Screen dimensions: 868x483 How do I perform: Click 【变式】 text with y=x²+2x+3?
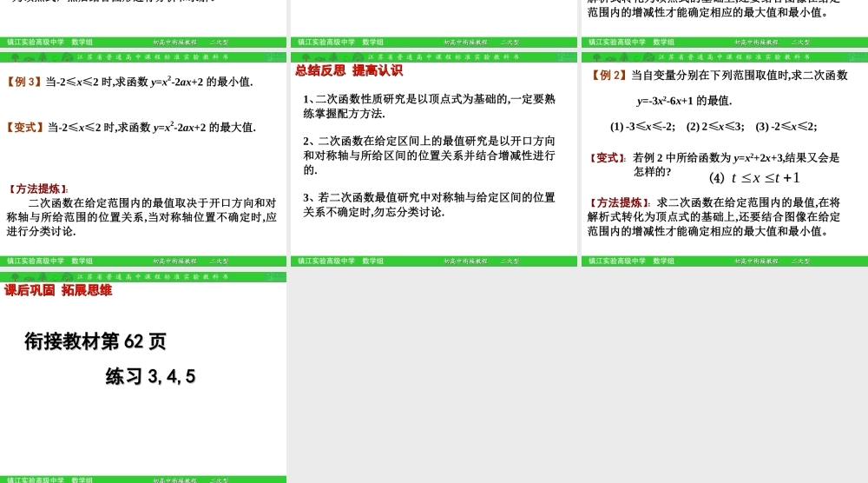point(714,164)
